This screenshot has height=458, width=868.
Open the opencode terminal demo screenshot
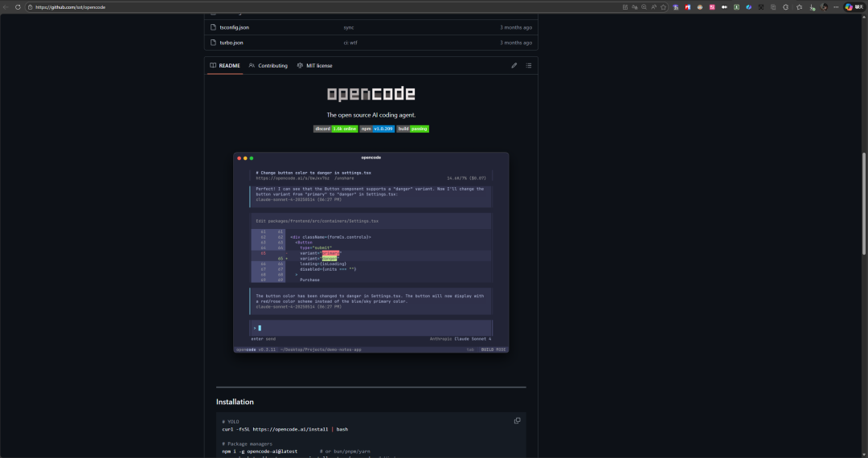point(371,252)
